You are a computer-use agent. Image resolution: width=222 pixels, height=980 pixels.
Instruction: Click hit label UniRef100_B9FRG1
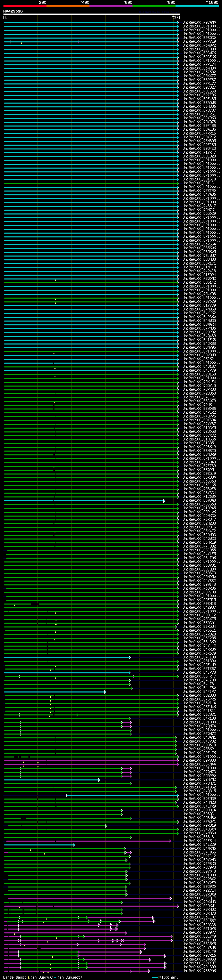tap(199, 114)
